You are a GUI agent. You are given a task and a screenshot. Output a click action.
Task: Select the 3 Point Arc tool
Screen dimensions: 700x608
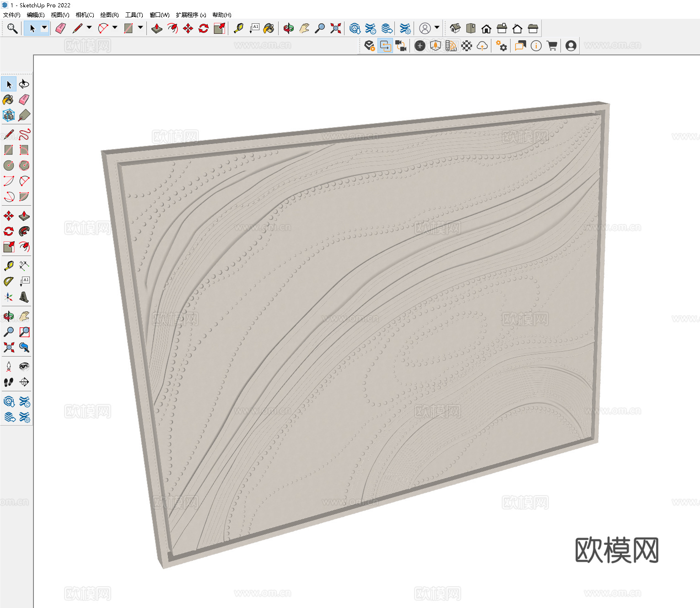pyautogui.click(x=9, y=197)
